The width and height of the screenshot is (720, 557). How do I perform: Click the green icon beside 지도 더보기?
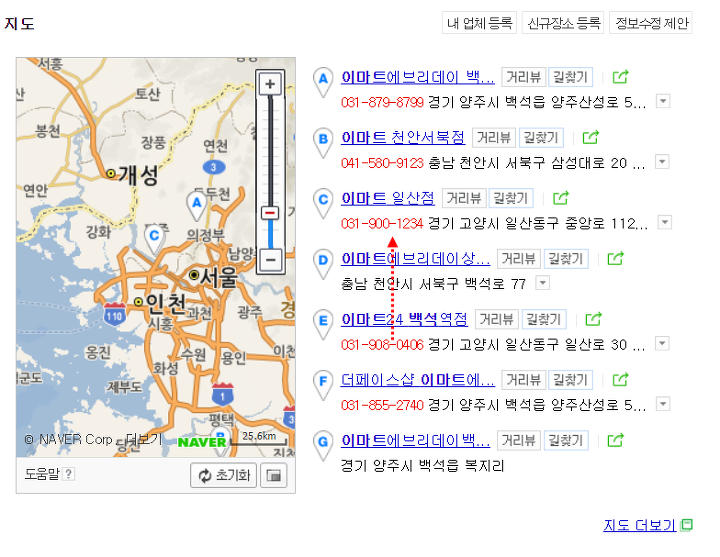(x=687, y=525)
